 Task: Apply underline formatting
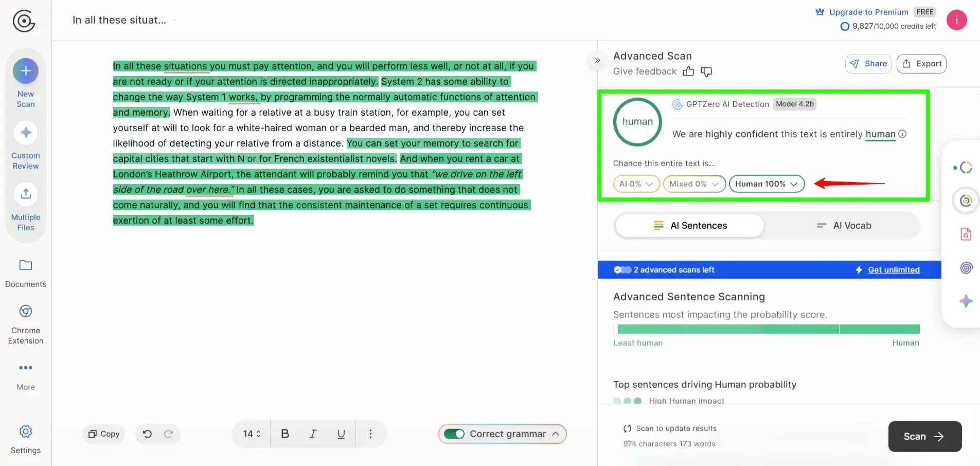pyautogui.click(x=341, y=434)
